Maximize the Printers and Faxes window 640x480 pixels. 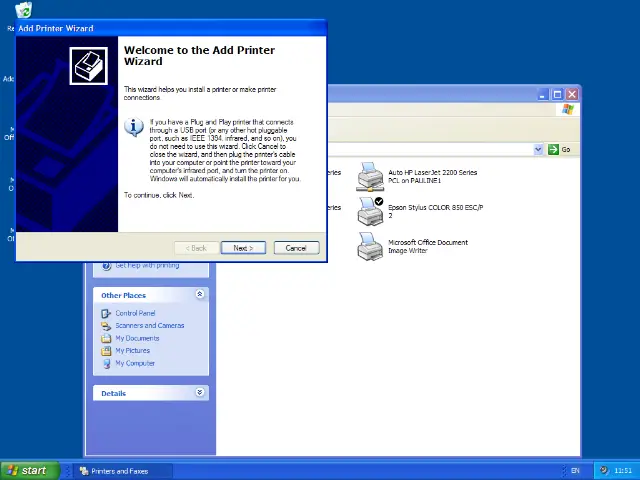[x=557, y=95]
